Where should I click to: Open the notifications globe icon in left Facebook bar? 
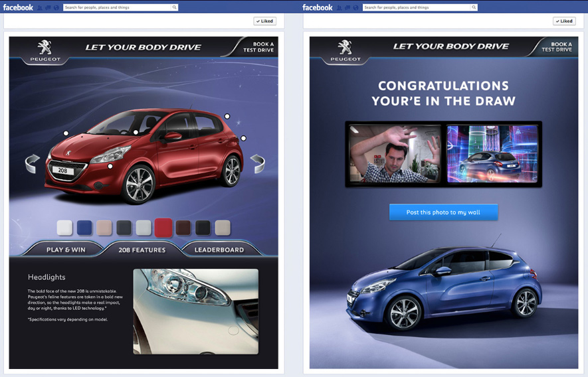tap(56, 7)
